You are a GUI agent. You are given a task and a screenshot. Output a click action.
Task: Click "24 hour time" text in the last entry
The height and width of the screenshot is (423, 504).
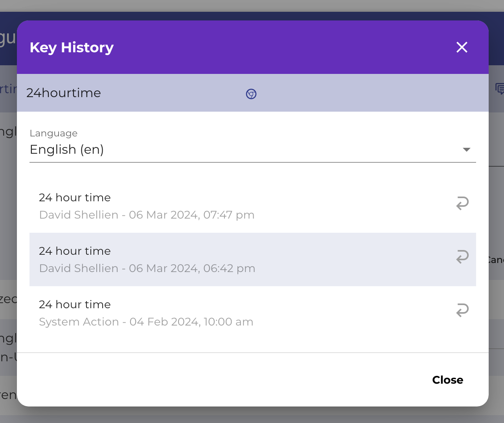coord(75,304)
